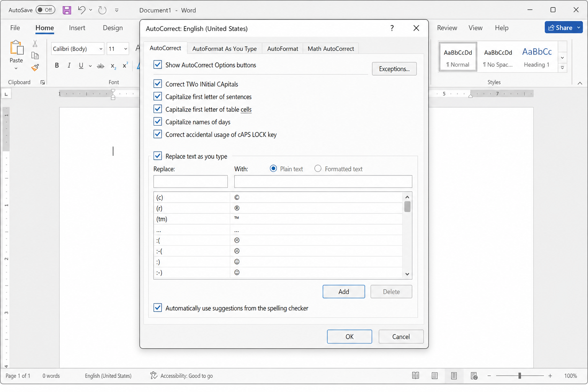Viewport: 588px width, 392px height.
Task: Select the Formatted text radio button
Action: tap(318, 168)
